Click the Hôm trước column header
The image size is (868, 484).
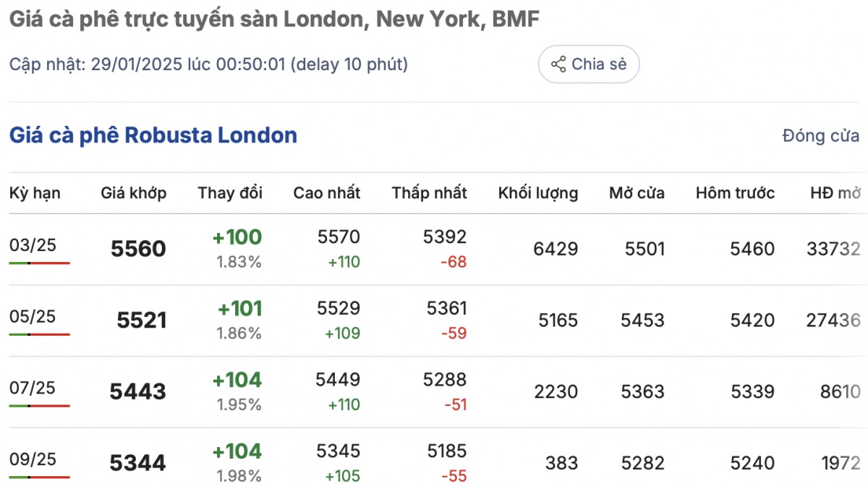click(x=735, y=193)
